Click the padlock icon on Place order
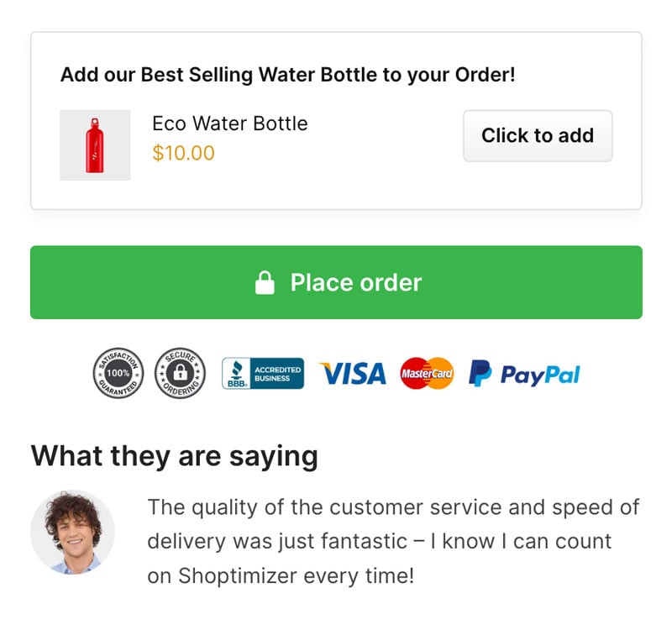This screenshot has width=672, height=630. [x=265, y=282]
